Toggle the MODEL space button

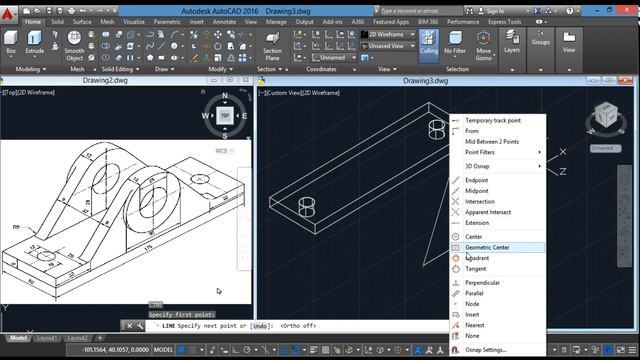coord(163,350)
